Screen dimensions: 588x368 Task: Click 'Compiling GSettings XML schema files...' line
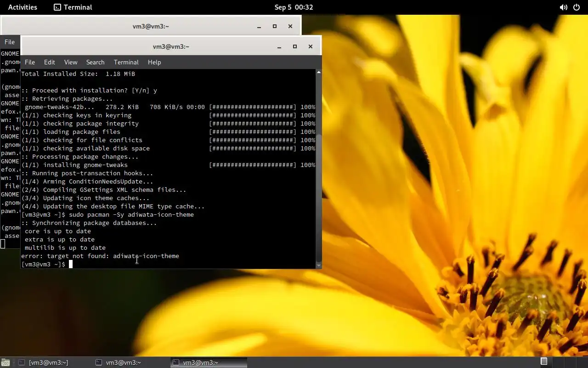tap(104, 190)
